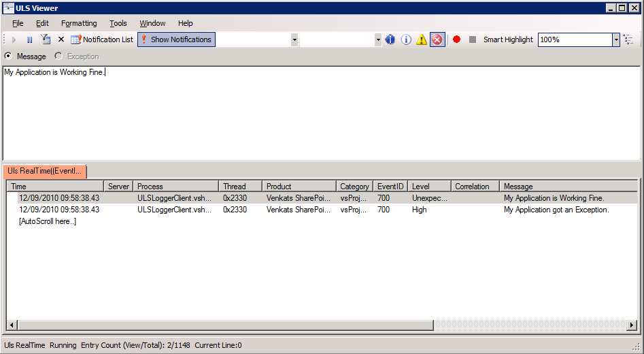Viewport: 644px width, 354px height.
Task: Open the Tools menu
Action: click(118, 23)
